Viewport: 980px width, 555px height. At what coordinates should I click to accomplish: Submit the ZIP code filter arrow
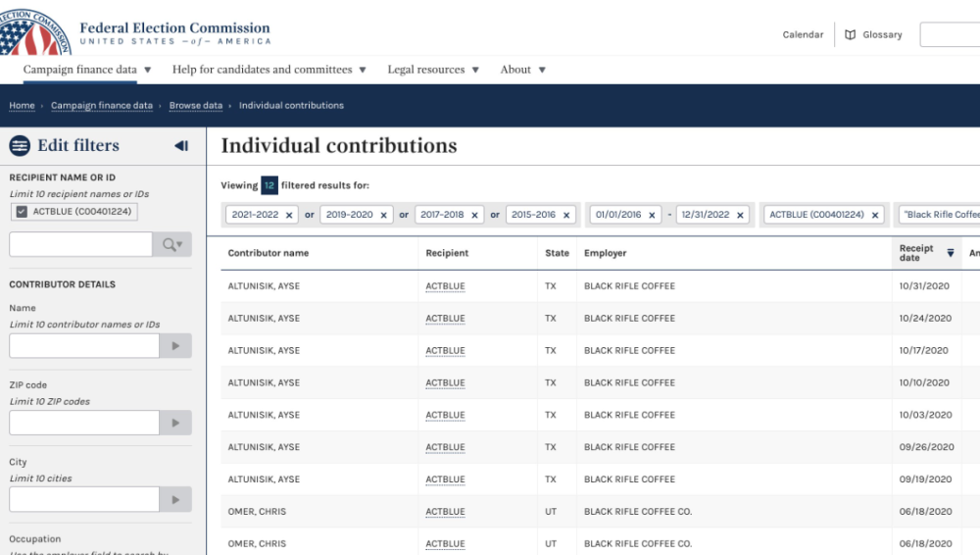[x=175, y=423]
